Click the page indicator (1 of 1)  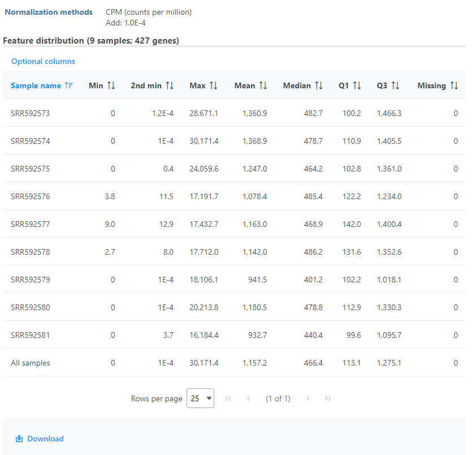278,398
